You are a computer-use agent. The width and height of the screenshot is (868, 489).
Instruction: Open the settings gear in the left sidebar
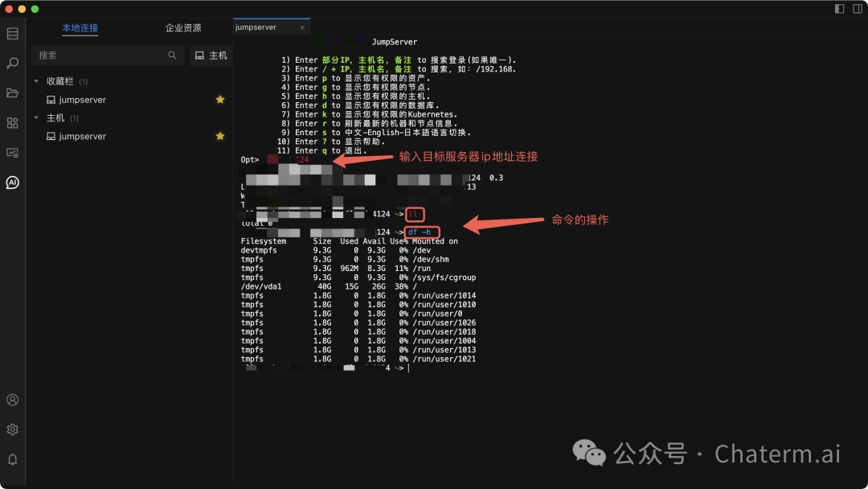pyautogui.click(x=12, y=429)
